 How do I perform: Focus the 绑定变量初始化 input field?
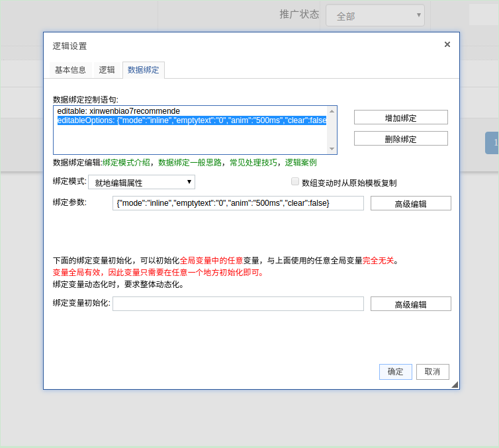tap(238, 304)
